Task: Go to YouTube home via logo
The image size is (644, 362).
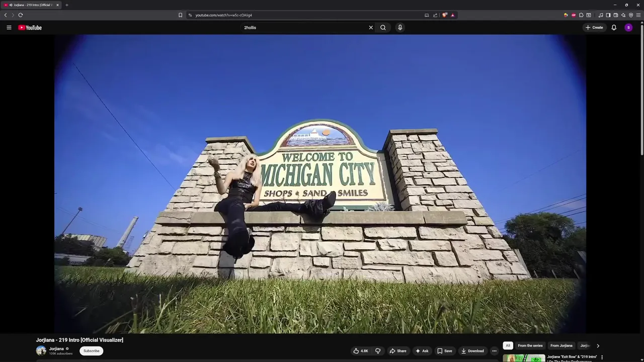Action: pyautogui.click(x=30, y=28)
